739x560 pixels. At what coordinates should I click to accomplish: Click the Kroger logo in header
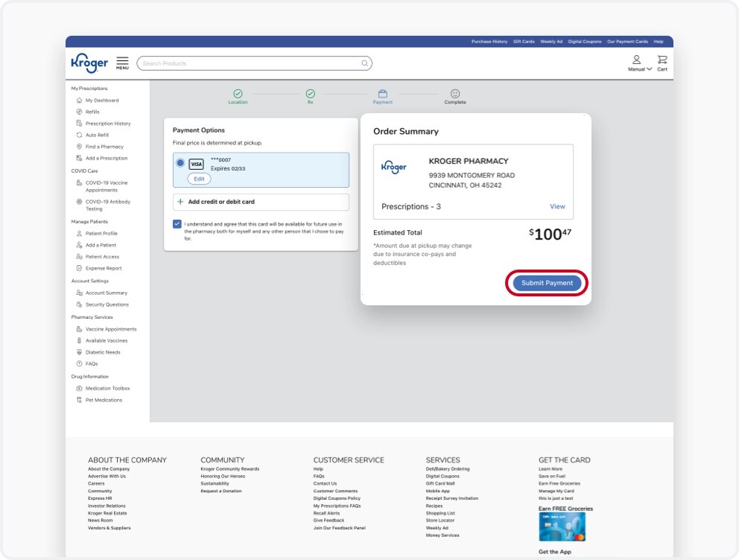(x=89, y=63)
